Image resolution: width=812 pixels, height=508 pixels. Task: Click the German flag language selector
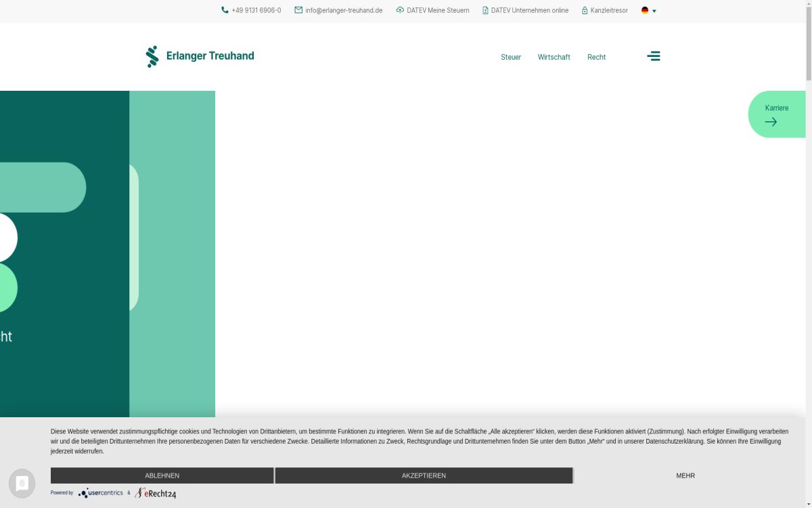pos(645,10)
